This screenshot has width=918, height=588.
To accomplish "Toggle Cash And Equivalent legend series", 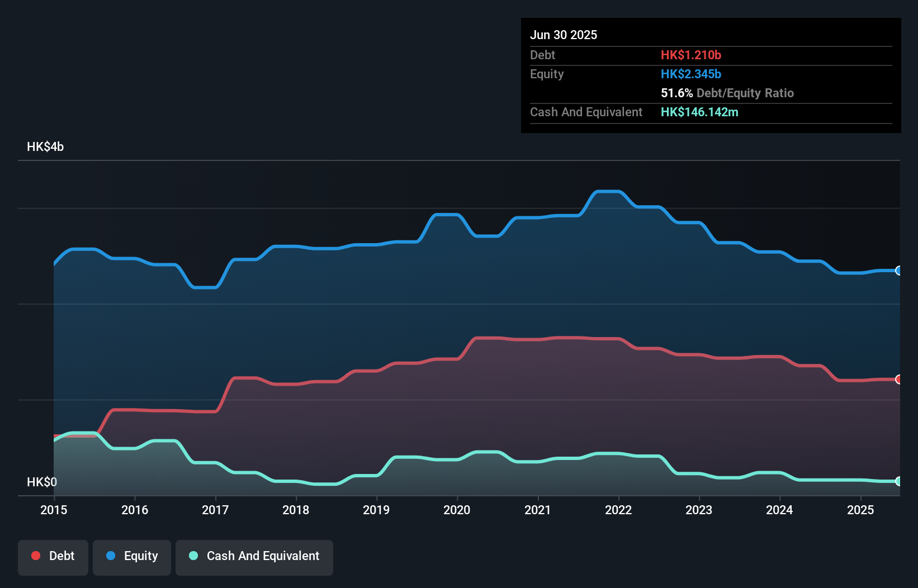I will (254, 556).
